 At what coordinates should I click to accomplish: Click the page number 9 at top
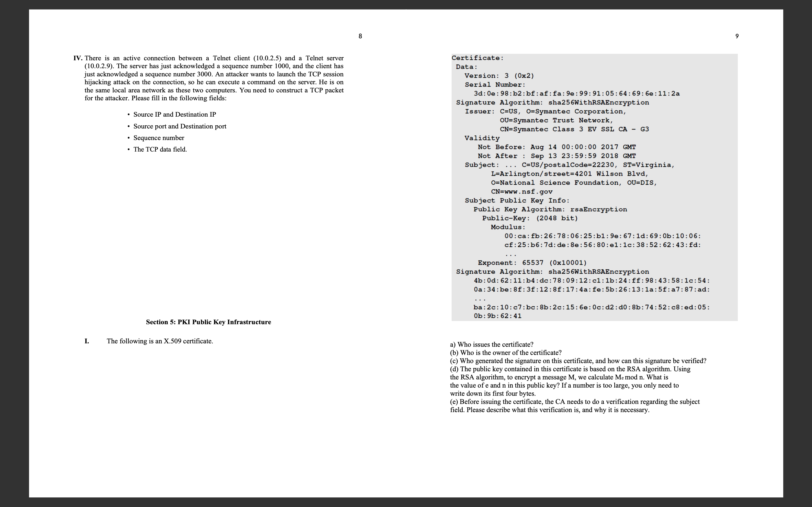(x=736, y=36)
